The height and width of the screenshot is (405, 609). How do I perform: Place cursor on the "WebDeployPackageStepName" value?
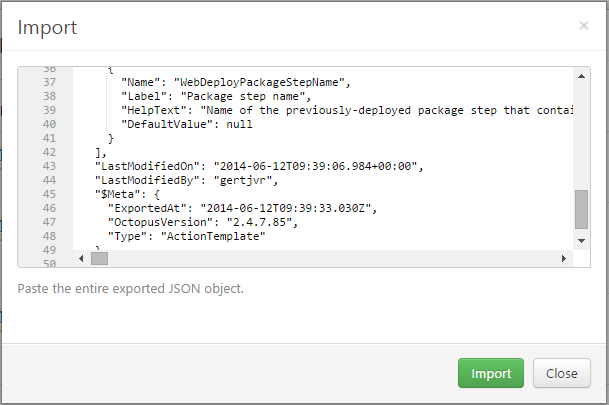coord(264,82)
